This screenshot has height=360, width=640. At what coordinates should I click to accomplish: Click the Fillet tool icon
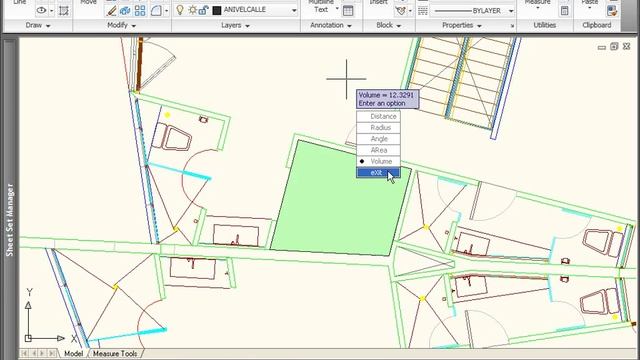156,11
